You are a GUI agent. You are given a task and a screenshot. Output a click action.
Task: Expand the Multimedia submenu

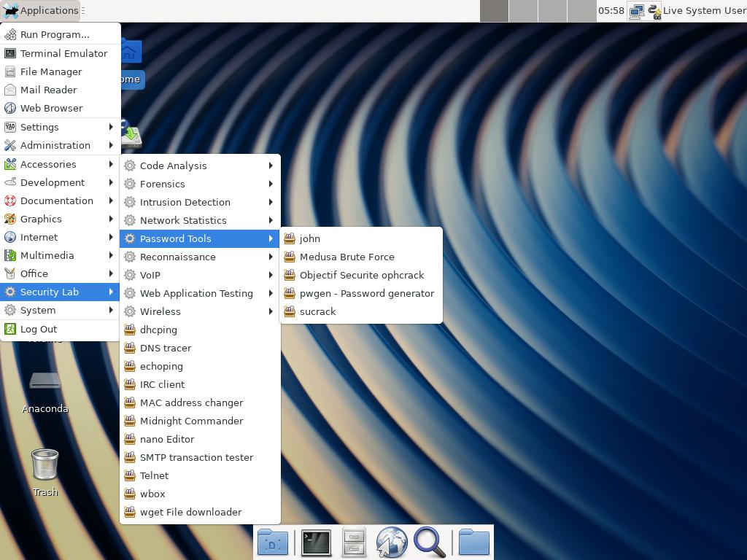(60, 255)
